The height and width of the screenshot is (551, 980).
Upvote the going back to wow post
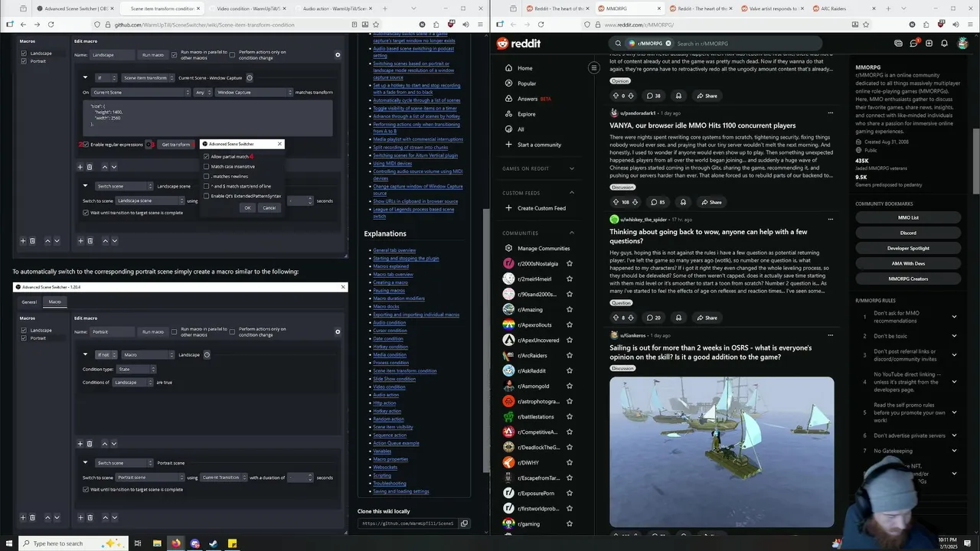point(616,318)
